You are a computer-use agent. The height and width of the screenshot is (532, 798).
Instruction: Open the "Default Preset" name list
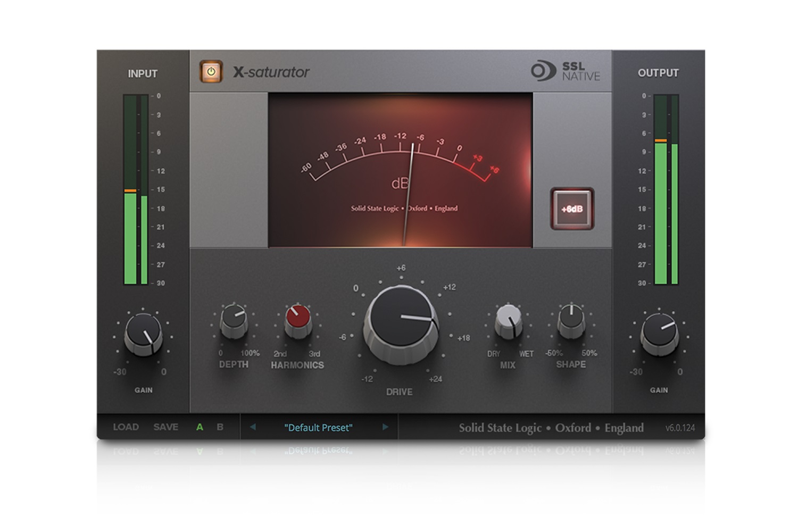pyautogui.click(x=318, y=428)
